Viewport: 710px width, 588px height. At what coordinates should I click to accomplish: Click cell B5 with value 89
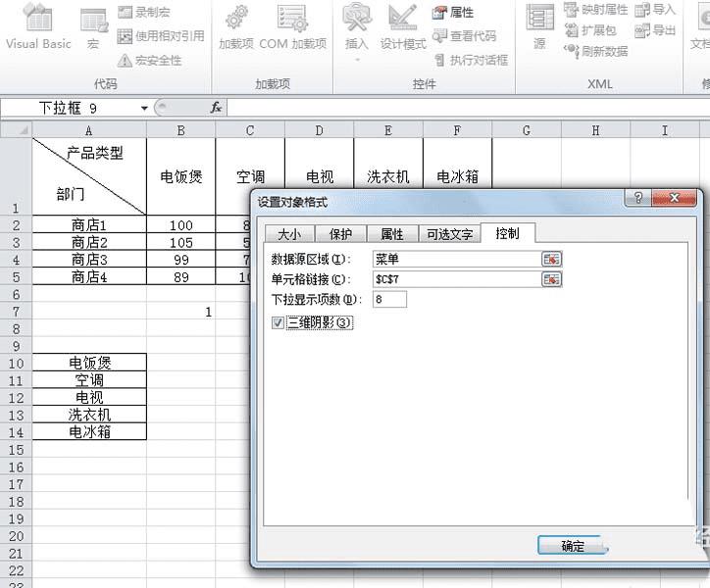pyautogui.click(x=181, y=276)
